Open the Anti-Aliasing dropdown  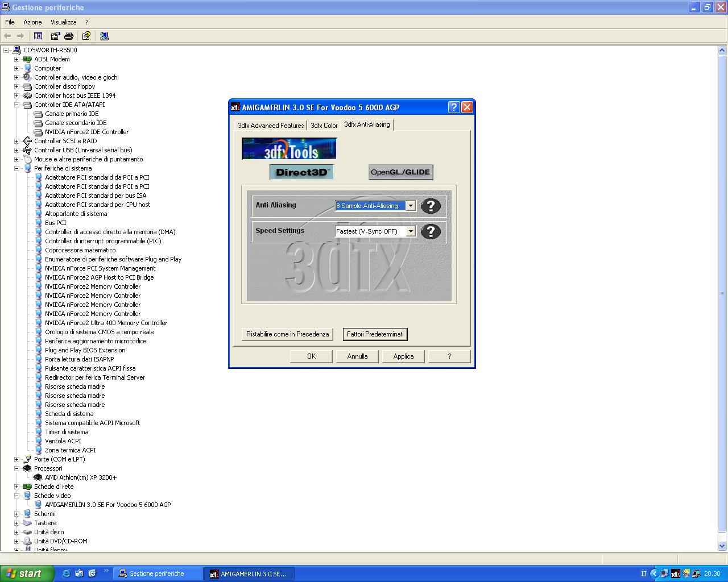(x=411, y=206)
